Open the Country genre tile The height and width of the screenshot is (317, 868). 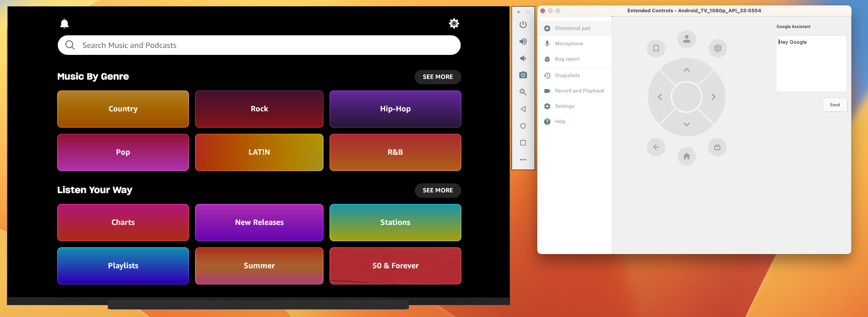point(123,109)
